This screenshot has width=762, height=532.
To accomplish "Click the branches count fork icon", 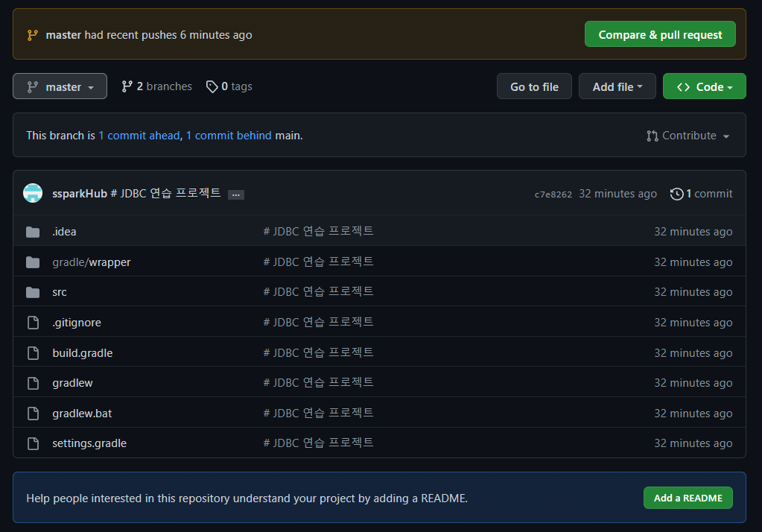I will pos(127,86).
